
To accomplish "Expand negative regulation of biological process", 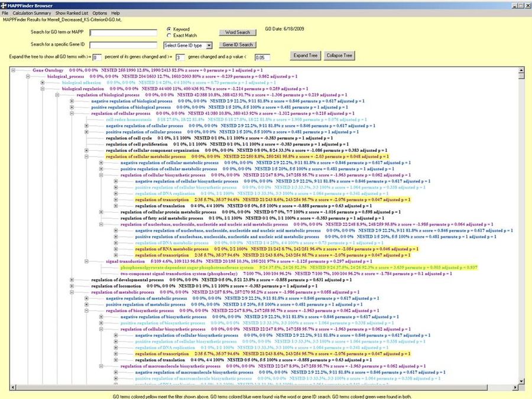I will tap(72, 101).
